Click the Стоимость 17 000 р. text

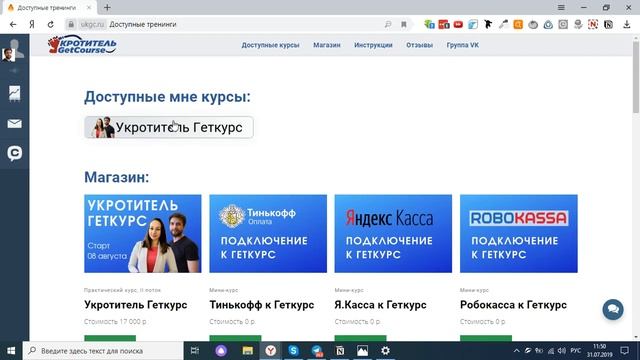(x=115, y=322)
